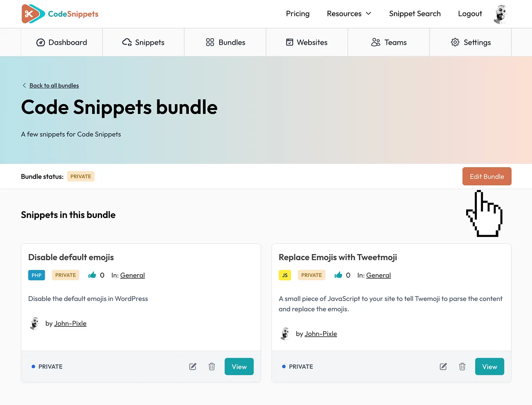The image size is (532, 405).
Task: Open General category on Tweetmoji snippet
Action: [378, 275]
